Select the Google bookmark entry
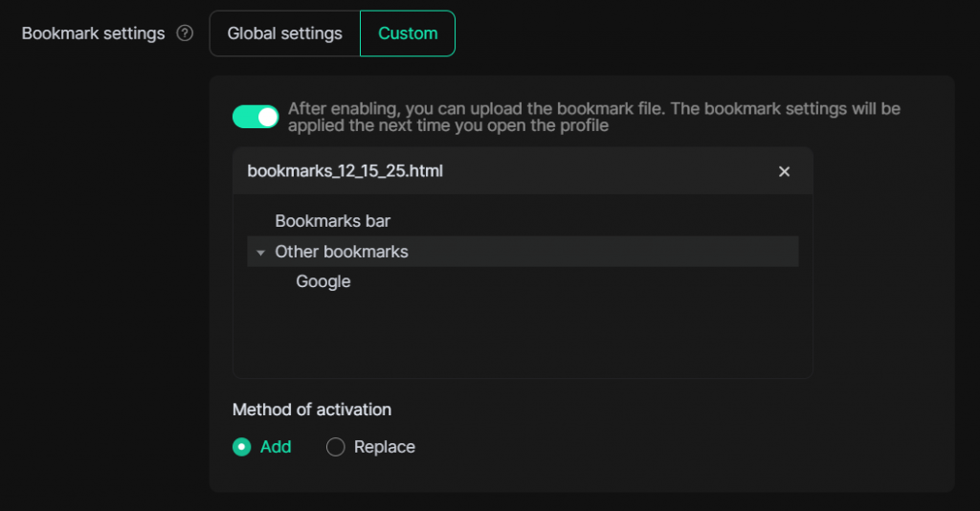 tap(323, 281)
